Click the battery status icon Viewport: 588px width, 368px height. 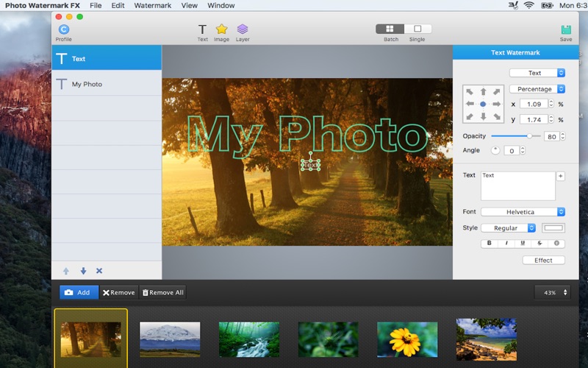click(547, 5)
